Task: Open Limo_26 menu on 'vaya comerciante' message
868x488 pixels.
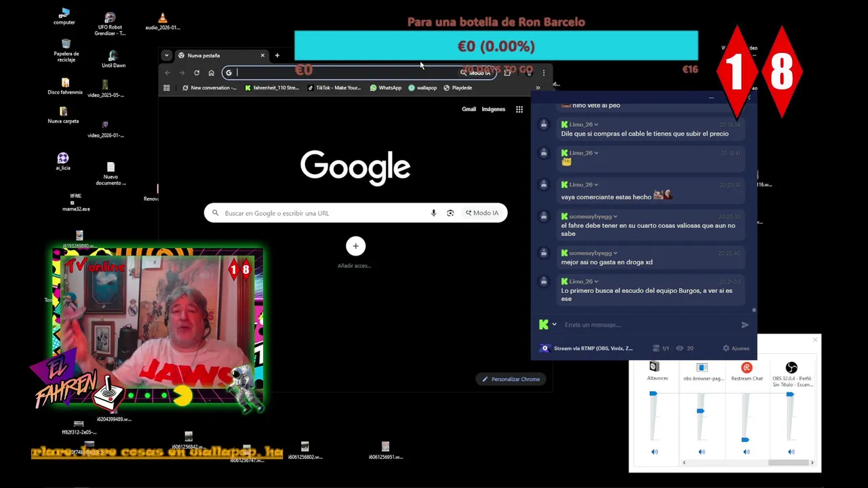Action: point(596,184)
